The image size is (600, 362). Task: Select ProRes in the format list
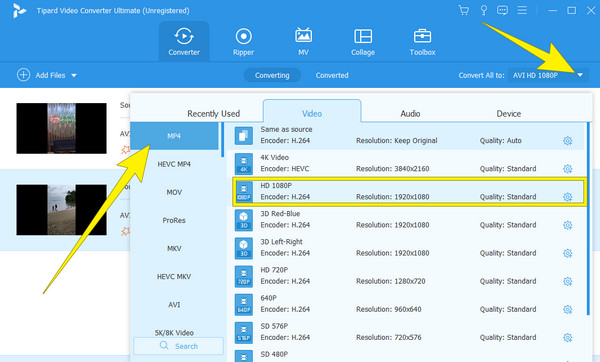click(174, 220)
